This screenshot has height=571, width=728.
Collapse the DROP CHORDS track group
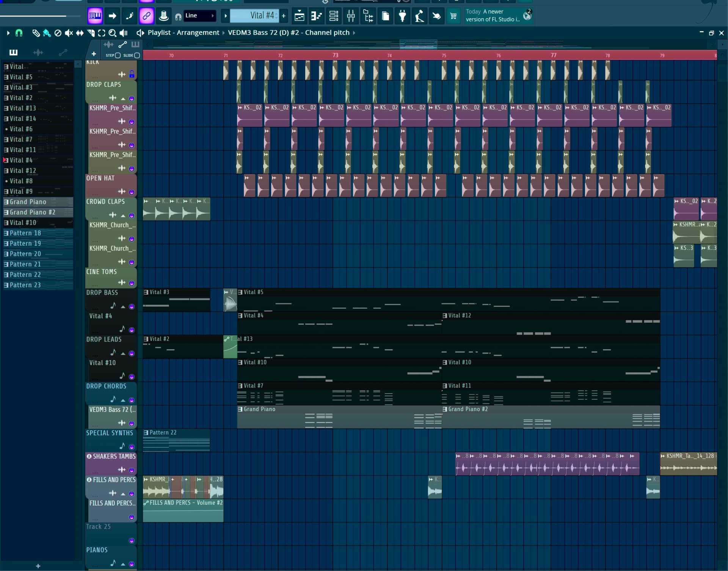pyautogui.click(x=123, y=400)
